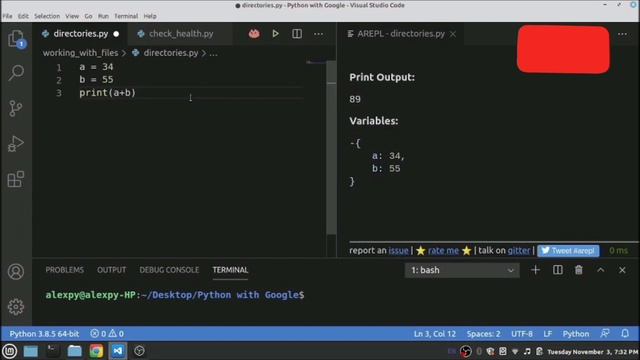Open the terminal app on taskbar
640x360 pixels.
[x=52, y=351]
